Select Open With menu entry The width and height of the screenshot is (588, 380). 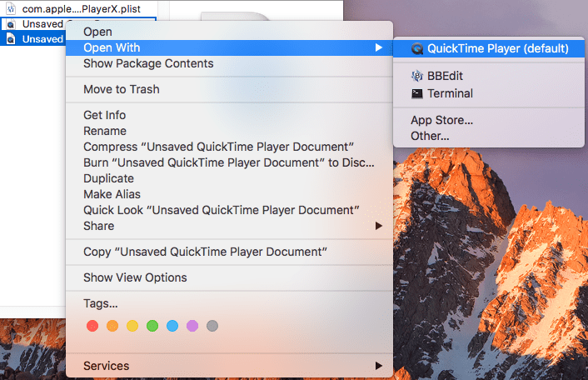[229, 47]
